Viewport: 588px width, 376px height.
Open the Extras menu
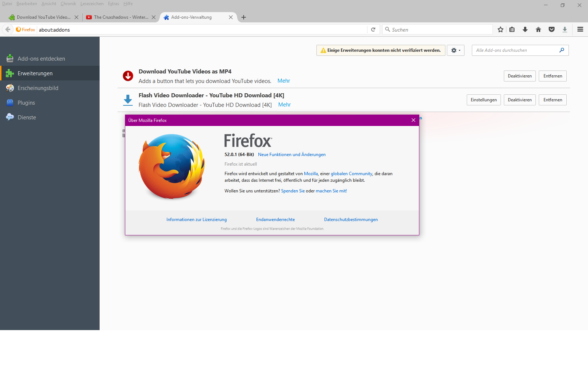(114, 4)
